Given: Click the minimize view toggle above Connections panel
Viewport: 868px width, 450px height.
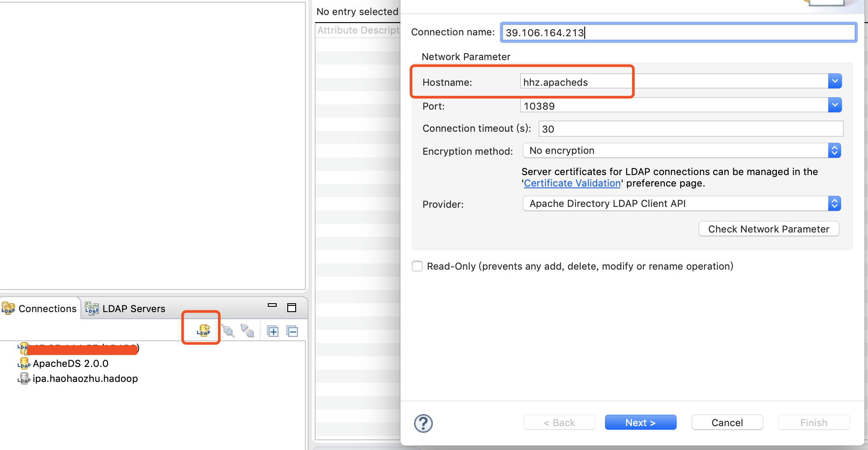Looking at the screenshot, I should click(x=272, y=305).
